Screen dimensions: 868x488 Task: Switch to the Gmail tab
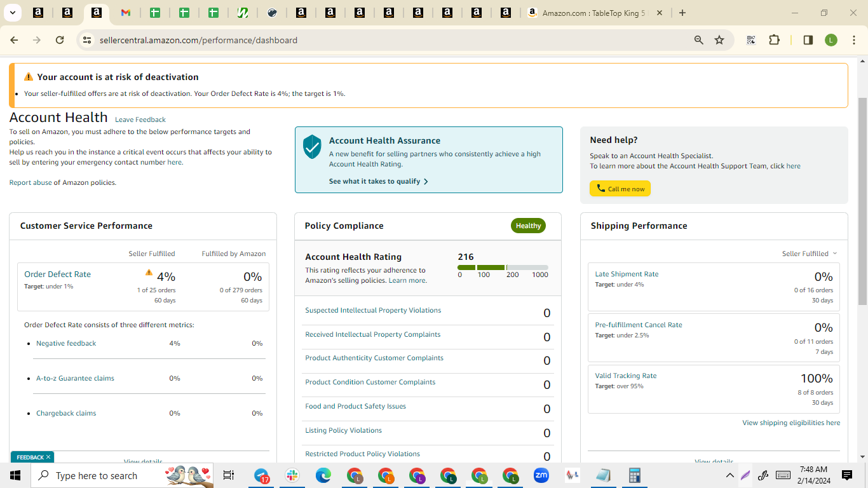125,13
